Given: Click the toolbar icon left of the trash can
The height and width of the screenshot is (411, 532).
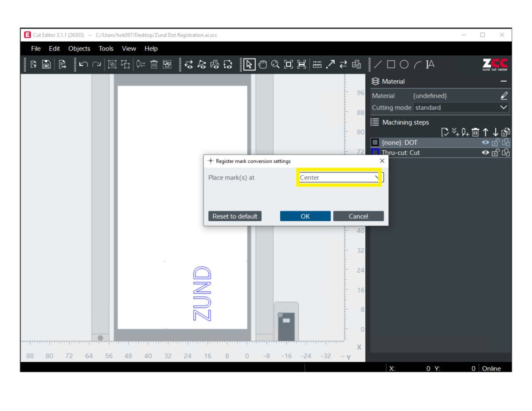Looking at the screenshot, I should pos(141,65).
